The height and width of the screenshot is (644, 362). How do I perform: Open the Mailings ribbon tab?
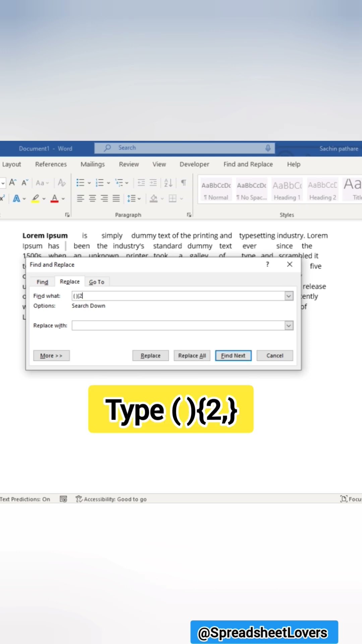tap(93, 164)
